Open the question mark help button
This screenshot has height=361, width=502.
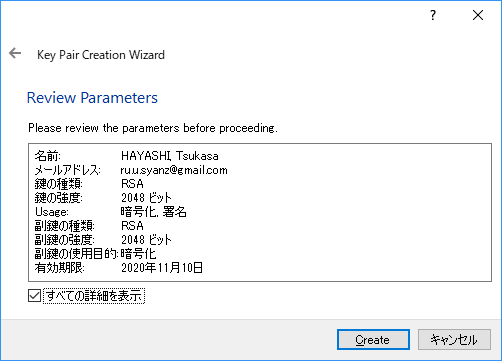[433, 15]
